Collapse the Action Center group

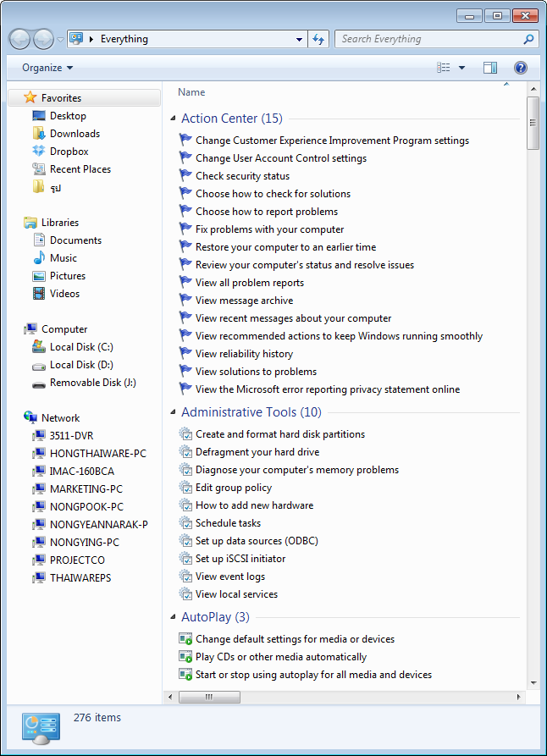click(173, 119)
